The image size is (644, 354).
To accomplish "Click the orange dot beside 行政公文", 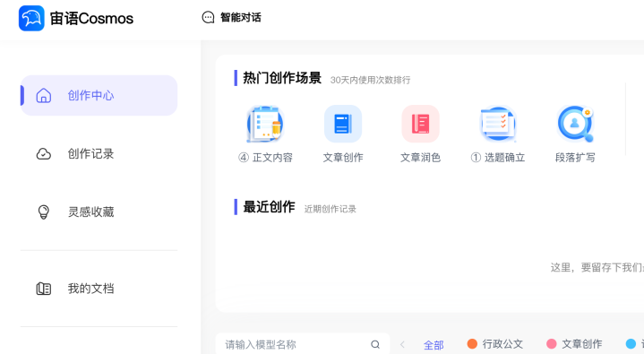I will pos(472,344).
